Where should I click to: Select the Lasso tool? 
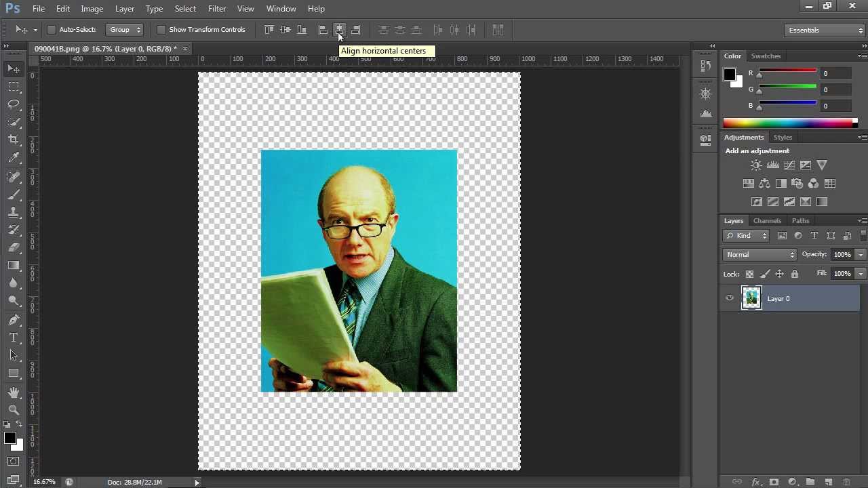14,104
